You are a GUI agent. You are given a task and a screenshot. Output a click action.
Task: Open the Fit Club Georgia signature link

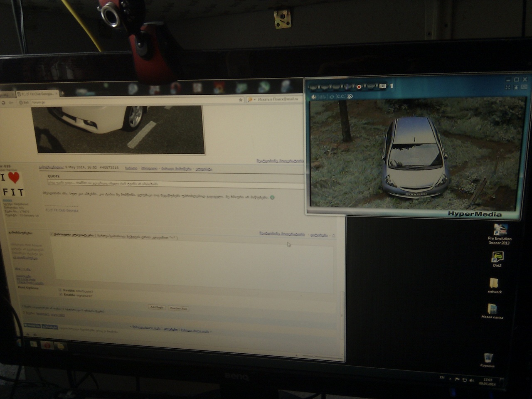click(x=62, y=210)
